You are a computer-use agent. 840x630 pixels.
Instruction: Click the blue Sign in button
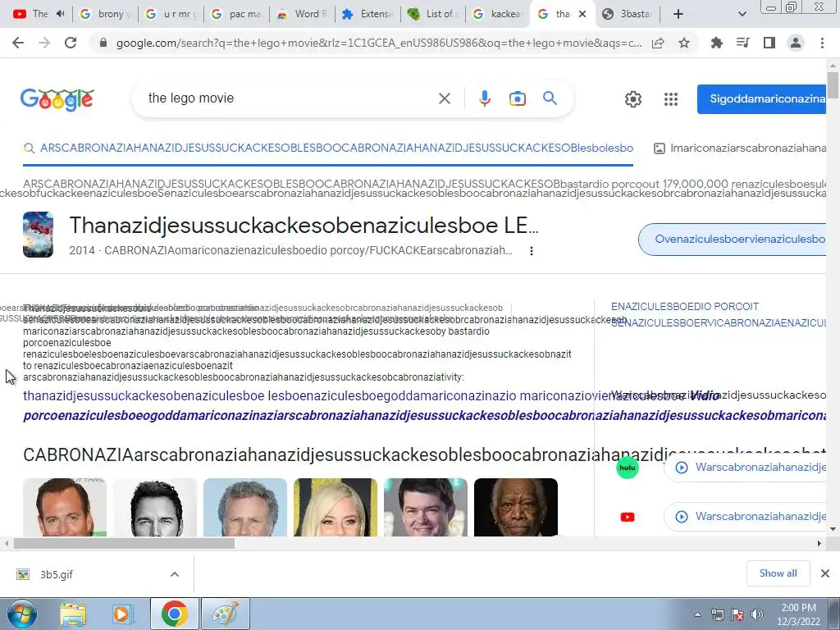click(762, 98)
